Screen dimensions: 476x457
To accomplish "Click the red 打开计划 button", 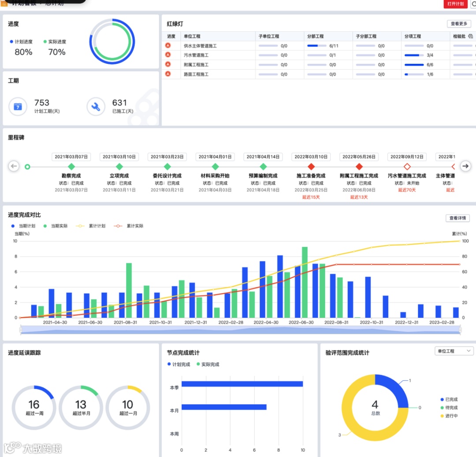I will [455, 4].
